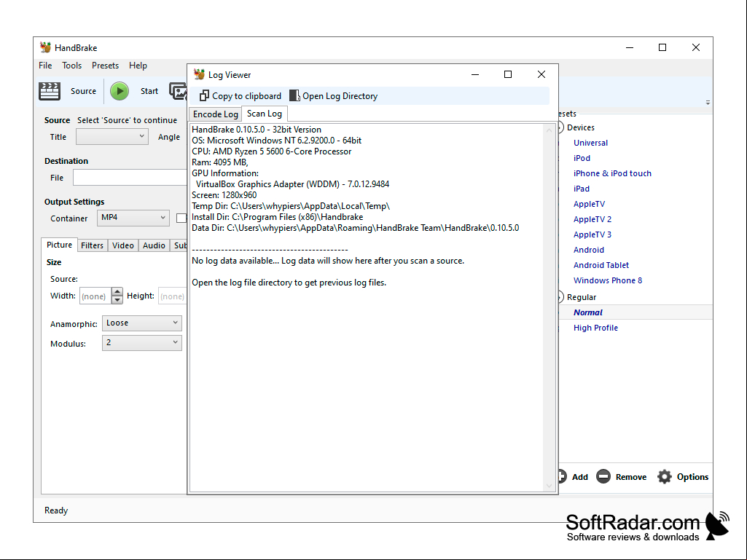Click the Open Log Directory icon
The image size is (747, 560).
[x=294, y=95]
